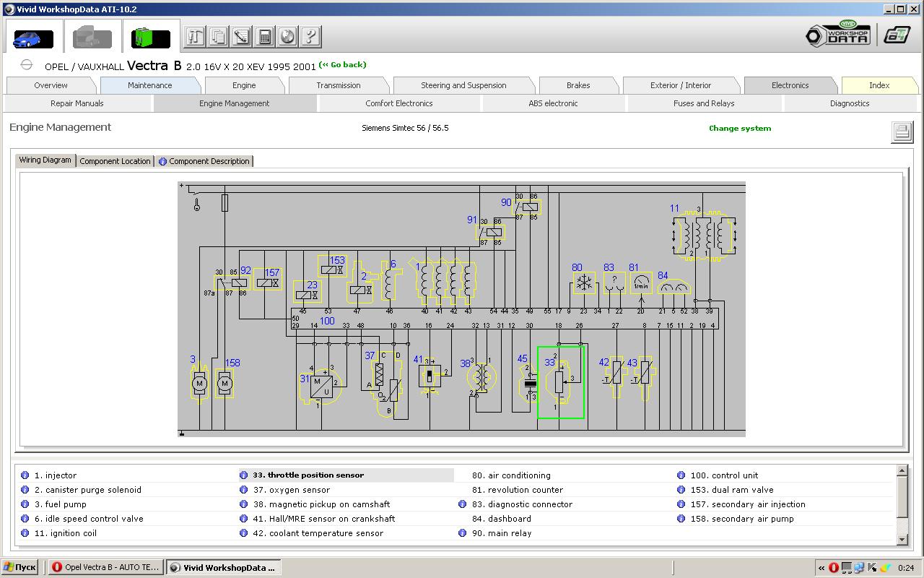The height and width of the screenshot is (578, 924).
Task: Go to the Transmission tab
Action: pyautogui.click(x=339, y=85)
